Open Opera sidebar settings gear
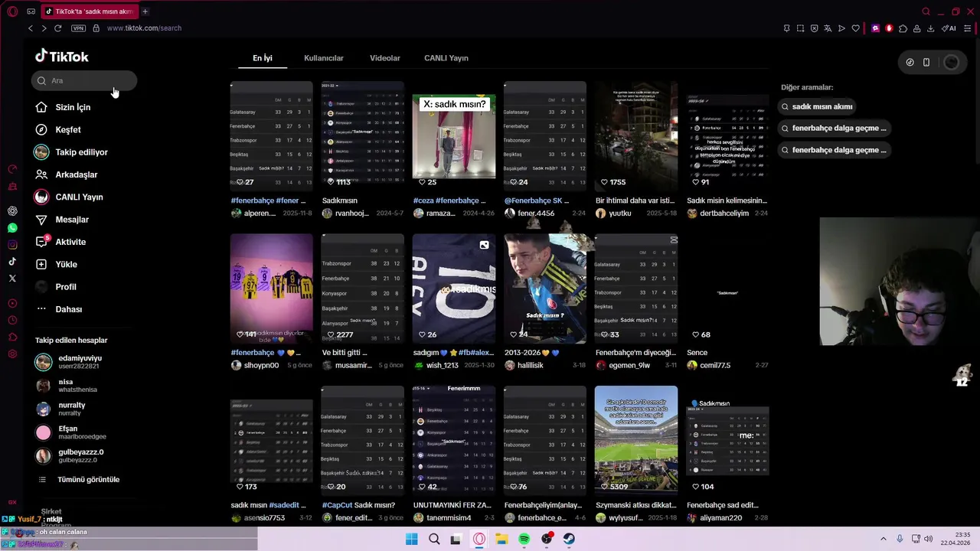980x551 pixels. click(x=12, y=354)
